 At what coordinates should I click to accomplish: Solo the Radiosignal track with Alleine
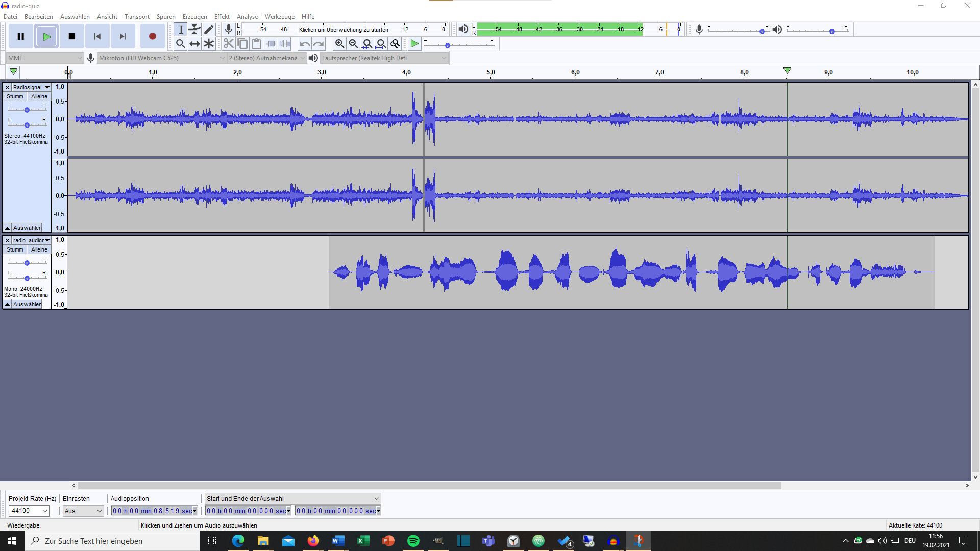point(39,96)
